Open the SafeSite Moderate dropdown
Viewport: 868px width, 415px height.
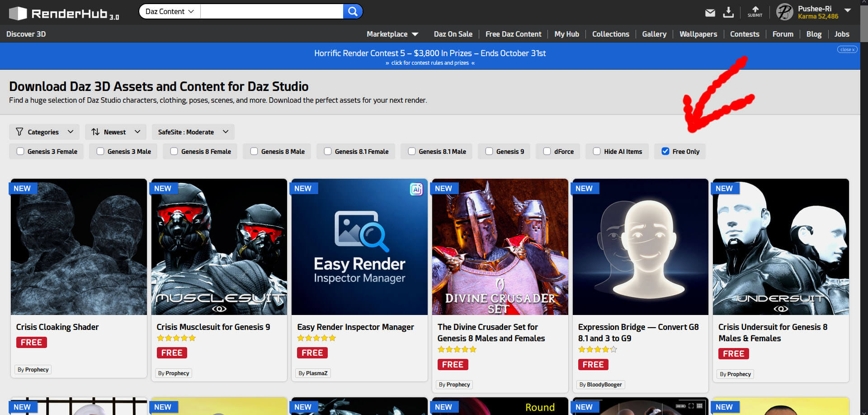point(193,132)
